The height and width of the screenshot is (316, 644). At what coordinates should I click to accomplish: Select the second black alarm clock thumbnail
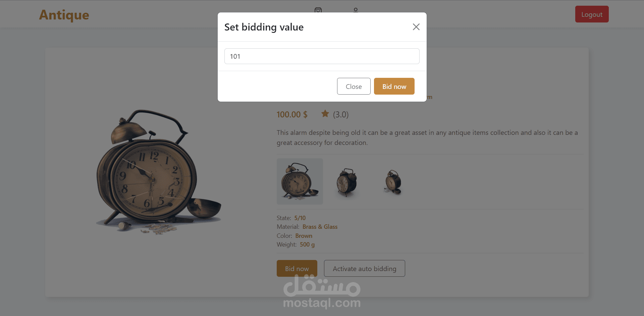(346, 182)
